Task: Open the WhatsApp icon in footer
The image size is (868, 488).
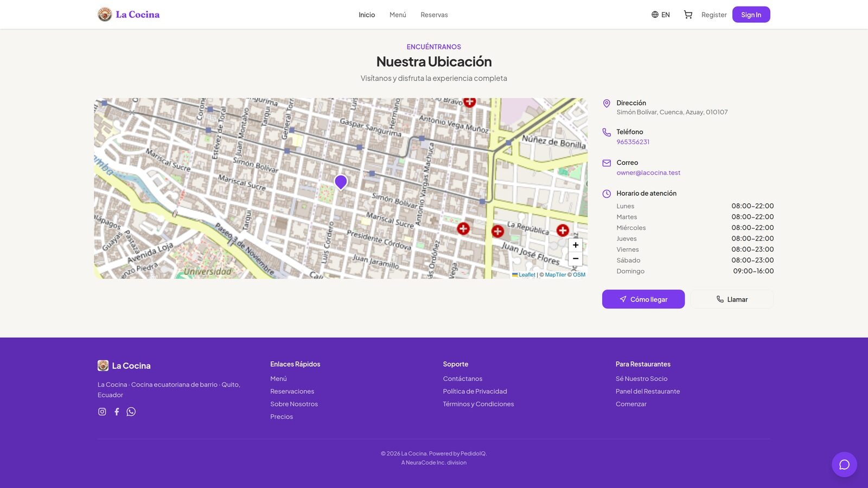Action: pyautogui.click(x=131, y=412)
